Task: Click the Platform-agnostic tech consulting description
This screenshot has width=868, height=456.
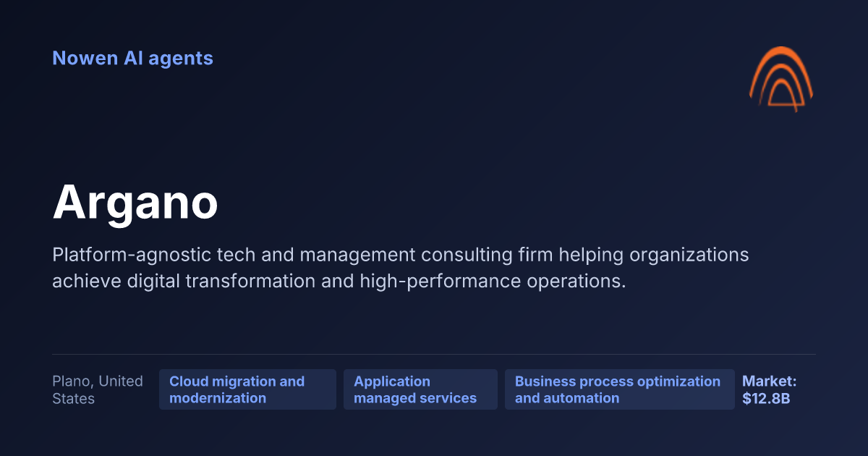Action: point(400,268)
